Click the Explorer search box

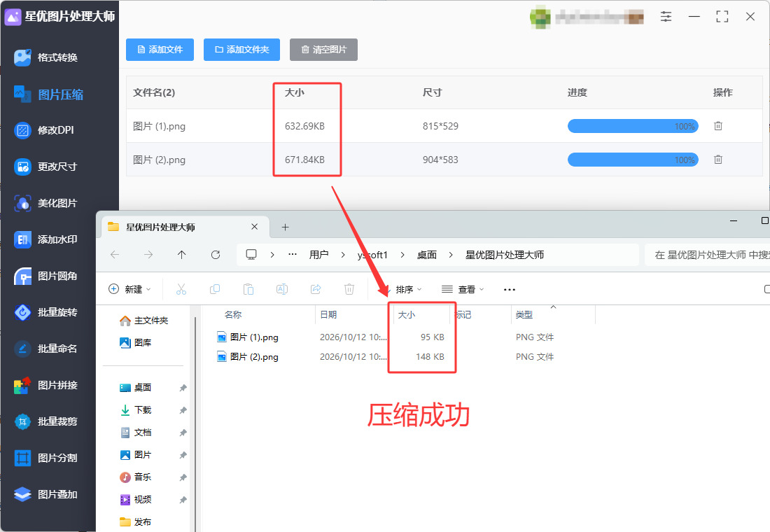[707, 255]
